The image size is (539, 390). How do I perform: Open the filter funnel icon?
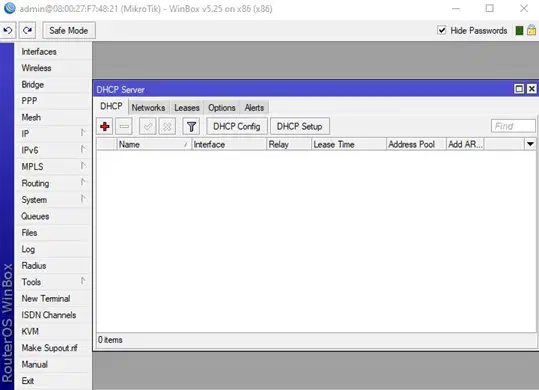[191, 126]
